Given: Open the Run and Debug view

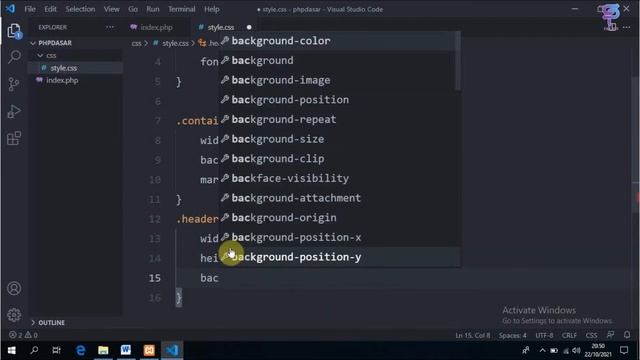Looking at the screenshot, I should pyautogui.click(x=14, y=111).
